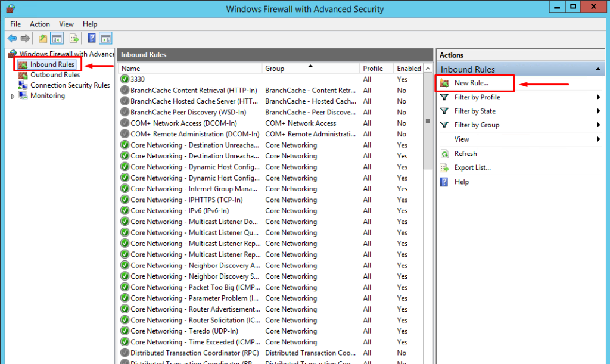Click the vertical scrollbar thumb in the rules list
This screenshot has width=610, height=364.
428,122
